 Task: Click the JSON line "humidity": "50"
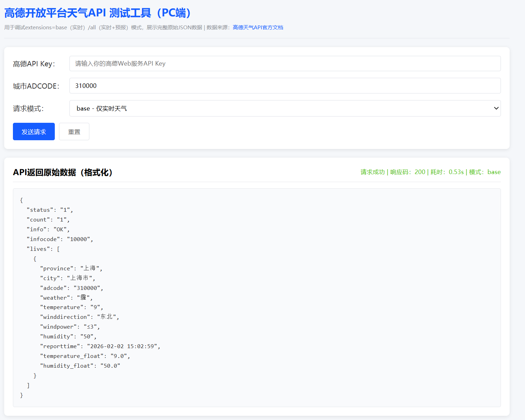(x=68, y=337)
